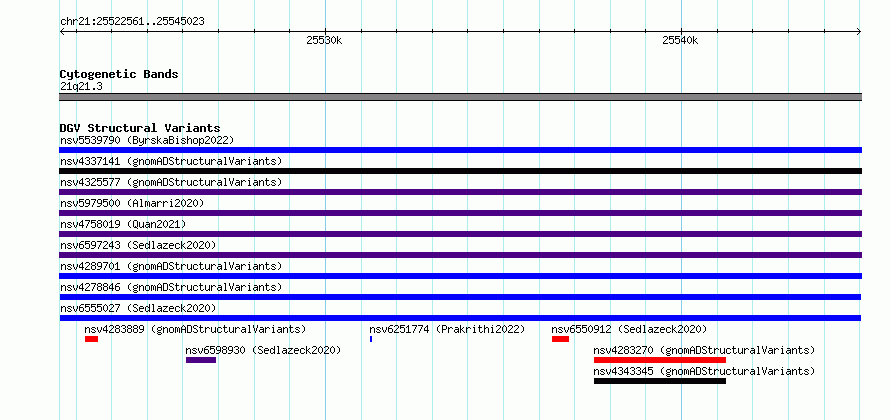The width and height of the screenshot is (890, 420).
Task: Click the purple bar under nsv4758019
Action: [x=460, y=234]
